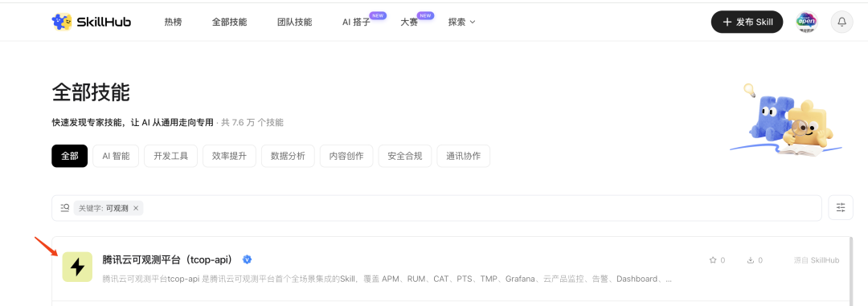Click the verified badge next to tcop-api
The image size is (868, 306).
pyautogui.click(x=248, y=259)
